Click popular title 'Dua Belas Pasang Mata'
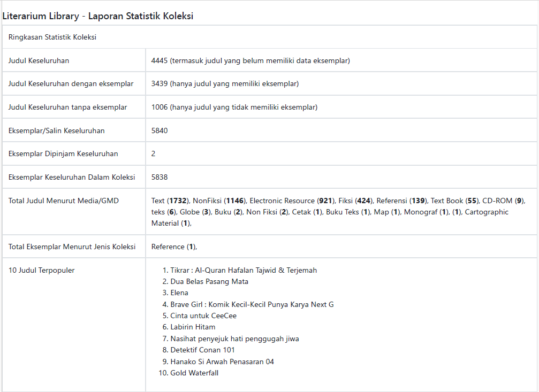This screenshot has width=539, height=392. 209,281
